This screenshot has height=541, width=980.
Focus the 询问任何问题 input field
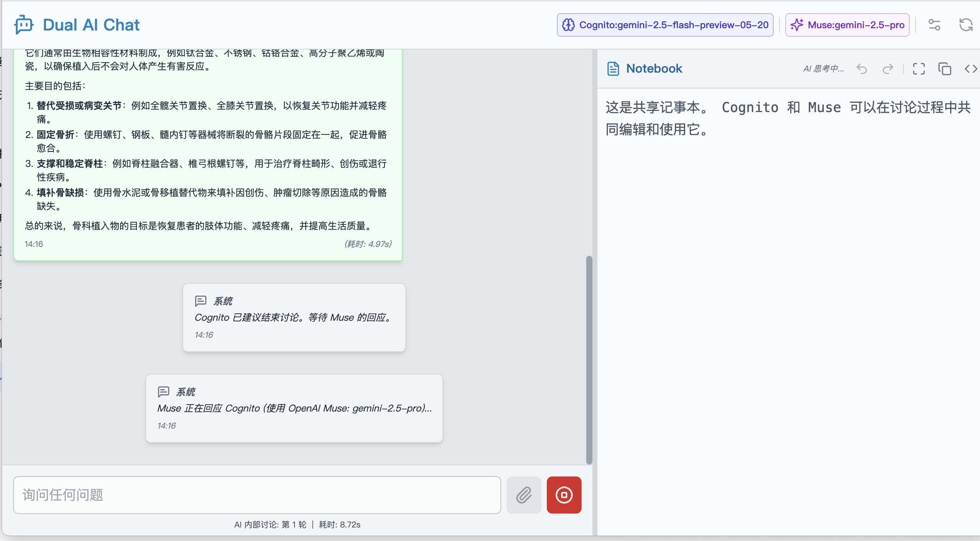click(257, 495)
